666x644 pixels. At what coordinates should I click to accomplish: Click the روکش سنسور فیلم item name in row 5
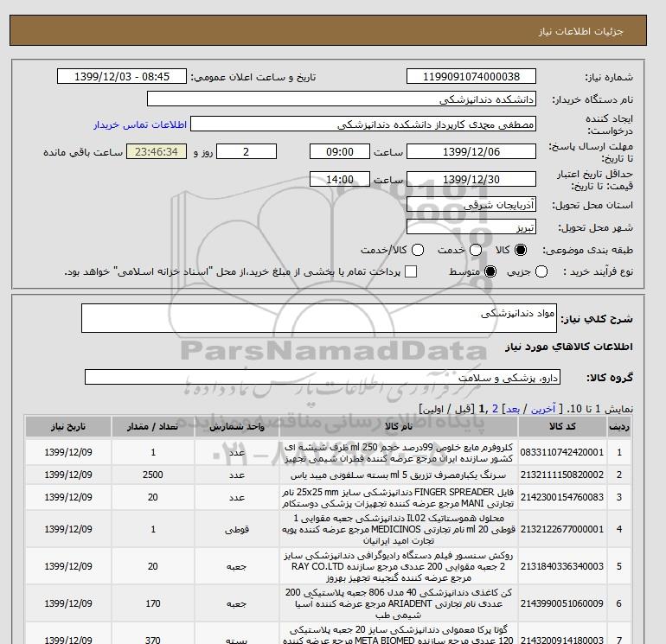click(399, 566)
